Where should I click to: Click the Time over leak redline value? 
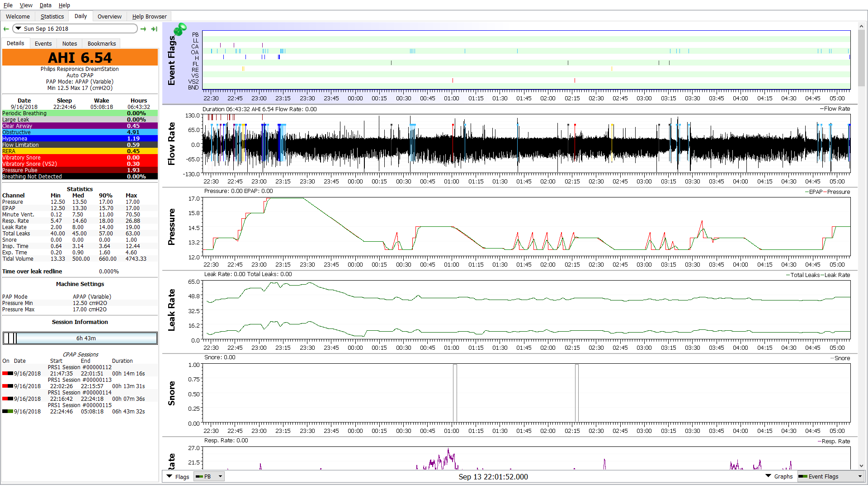point(109,272)
